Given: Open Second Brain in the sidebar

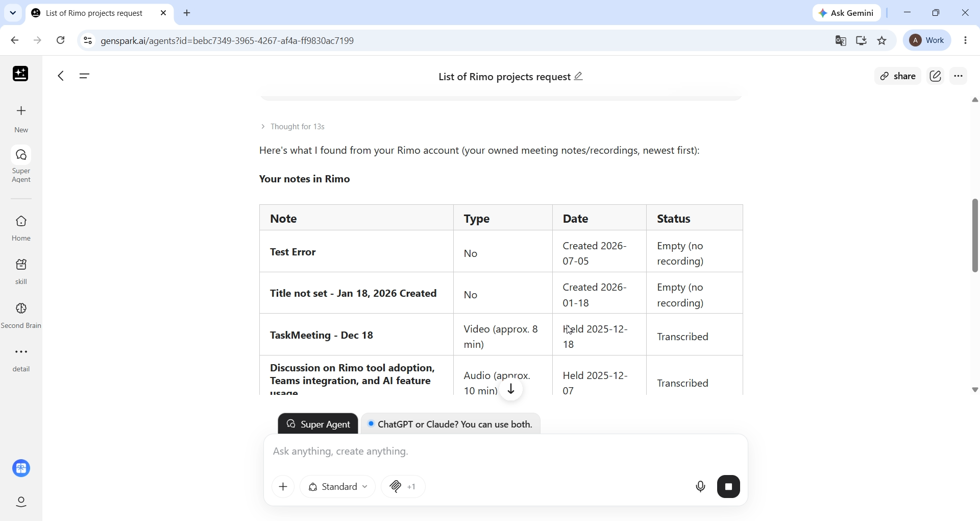Looking at the screenshot, I should tap(21, 316).
